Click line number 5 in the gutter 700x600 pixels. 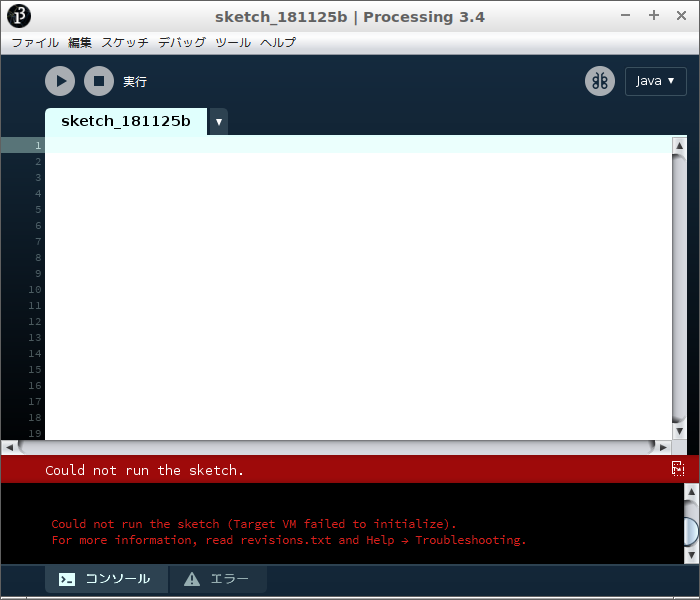click(x=38, y=210)
